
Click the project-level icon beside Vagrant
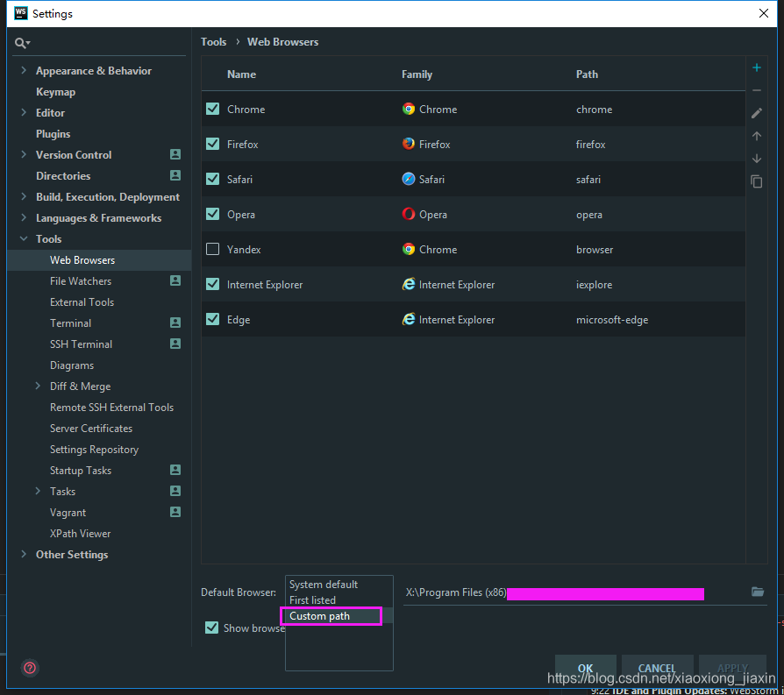(175, 512)
